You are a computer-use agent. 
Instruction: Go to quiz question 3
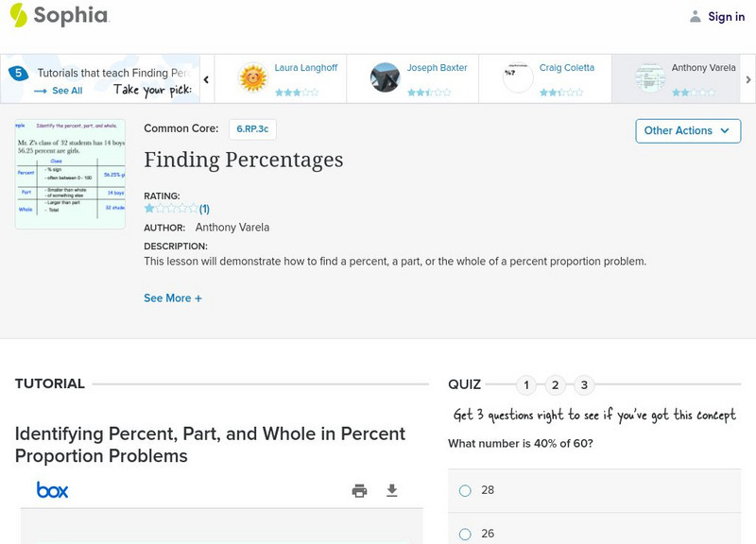pos(584,385)
